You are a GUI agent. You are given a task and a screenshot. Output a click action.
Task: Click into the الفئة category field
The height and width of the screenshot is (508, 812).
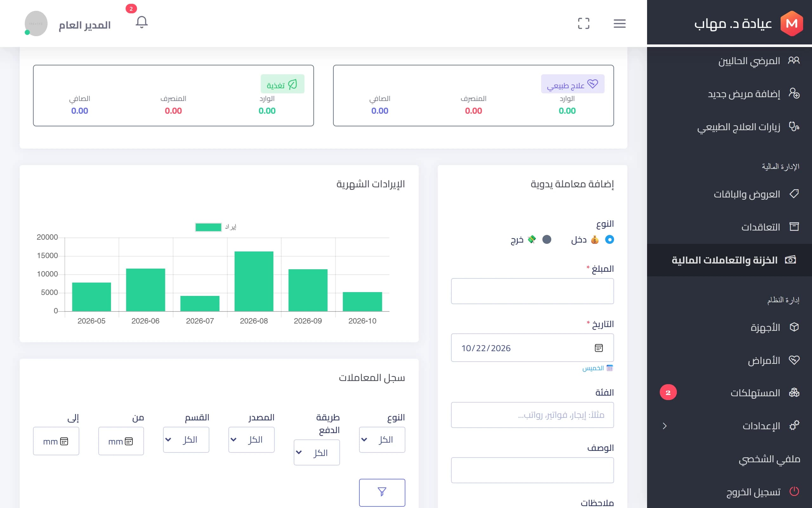(x=532, y=415)
